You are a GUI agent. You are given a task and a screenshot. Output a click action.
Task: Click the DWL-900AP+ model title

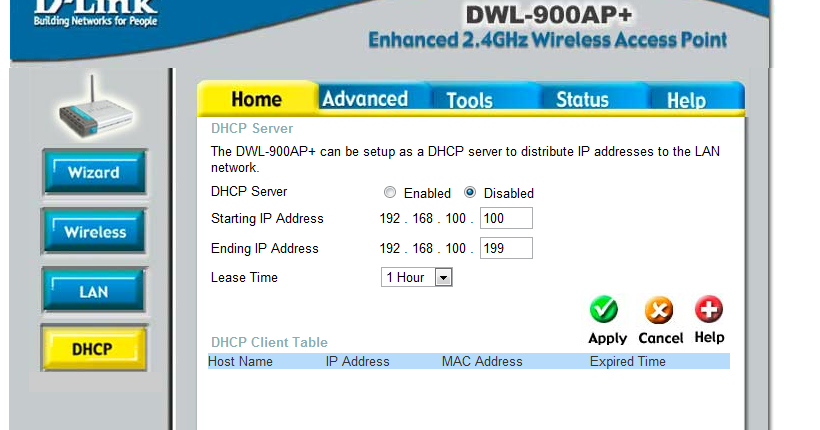549,15
